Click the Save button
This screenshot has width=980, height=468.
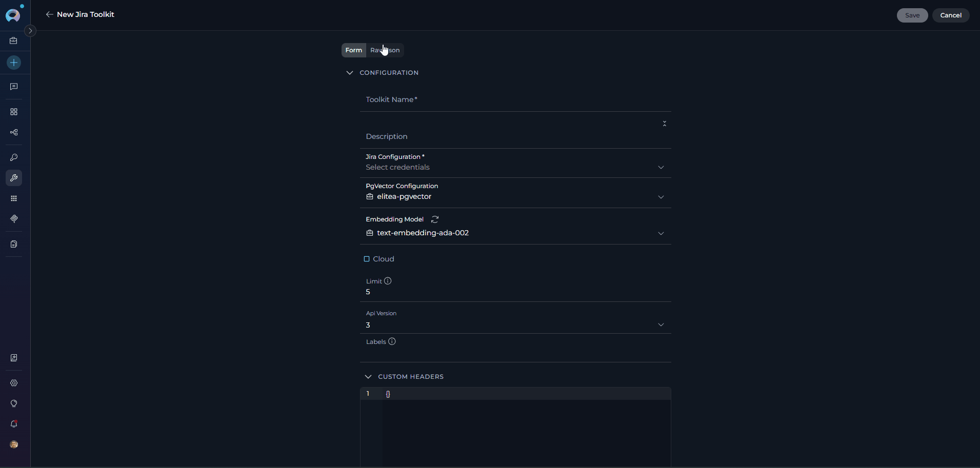[x=912, y=15]
